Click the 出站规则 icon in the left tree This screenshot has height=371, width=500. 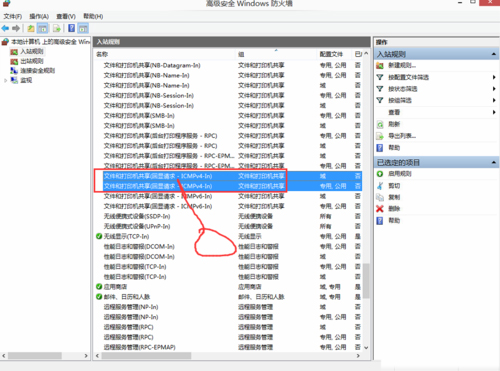coord(14,61)
